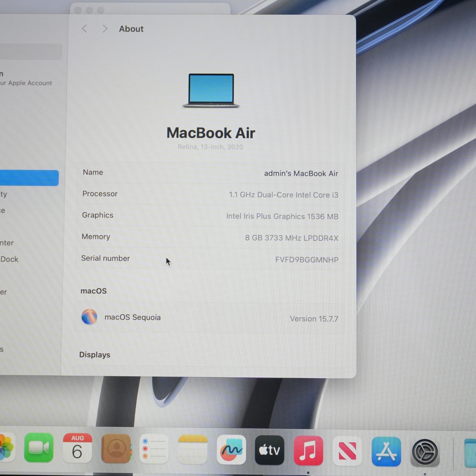476x476 pixels.
Task: Click the sidebar search field
Action: (x=31, y=51)
